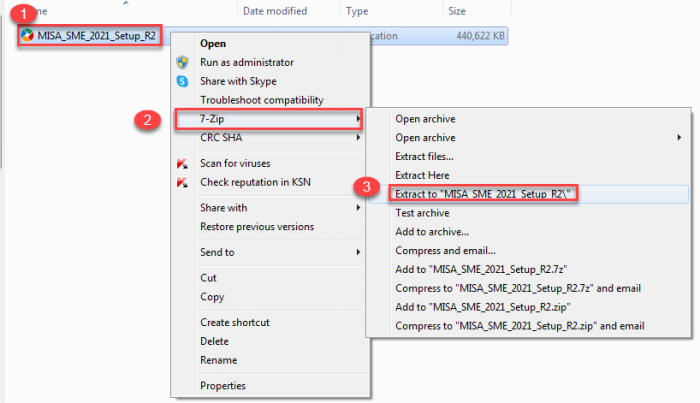
Task: Click the Skype icon beside Share with Skype
Action: click(182, 81)
